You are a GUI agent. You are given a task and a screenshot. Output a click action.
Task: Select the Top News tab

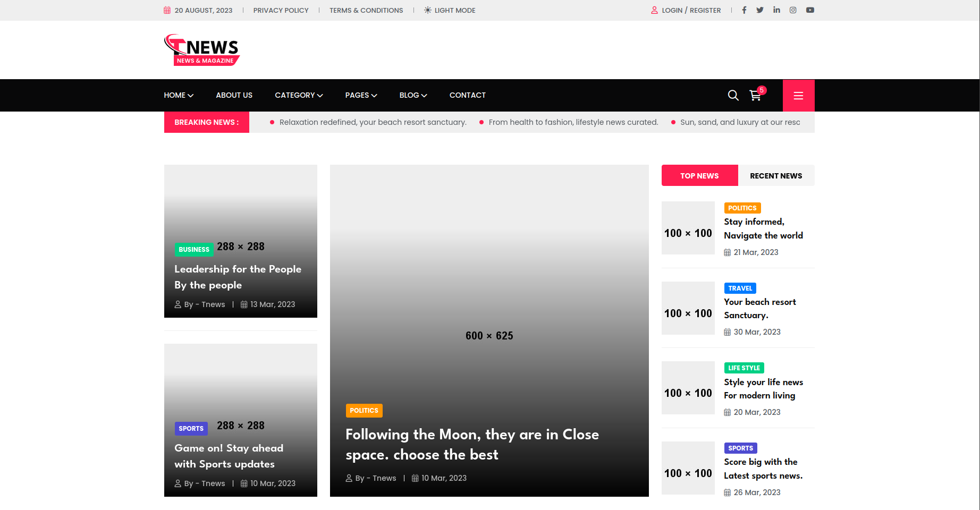(699, 176)
